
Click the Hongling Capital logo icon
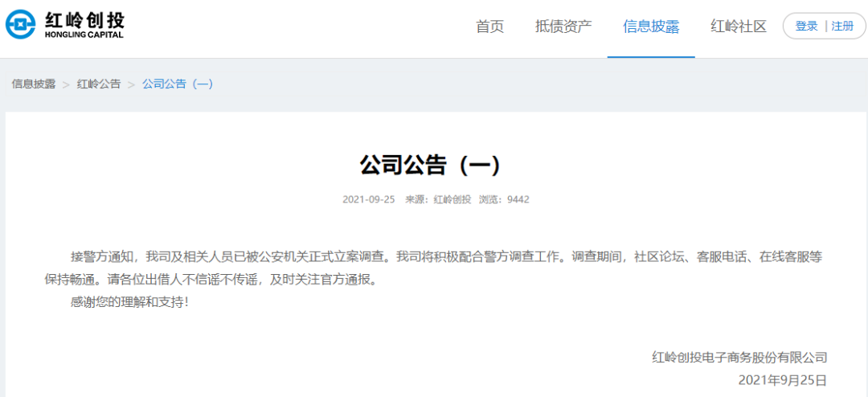[x=22, y=24]
